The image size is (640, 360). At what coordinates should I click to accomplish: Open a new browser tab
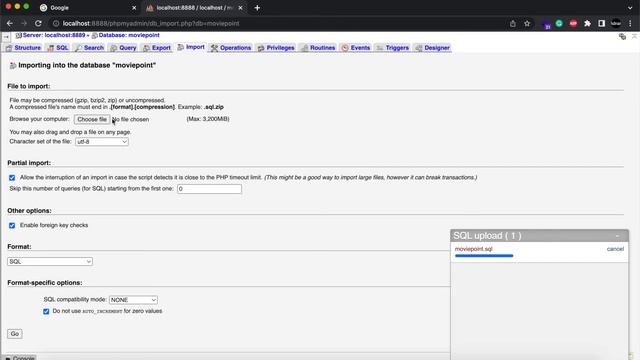[257, 8]
